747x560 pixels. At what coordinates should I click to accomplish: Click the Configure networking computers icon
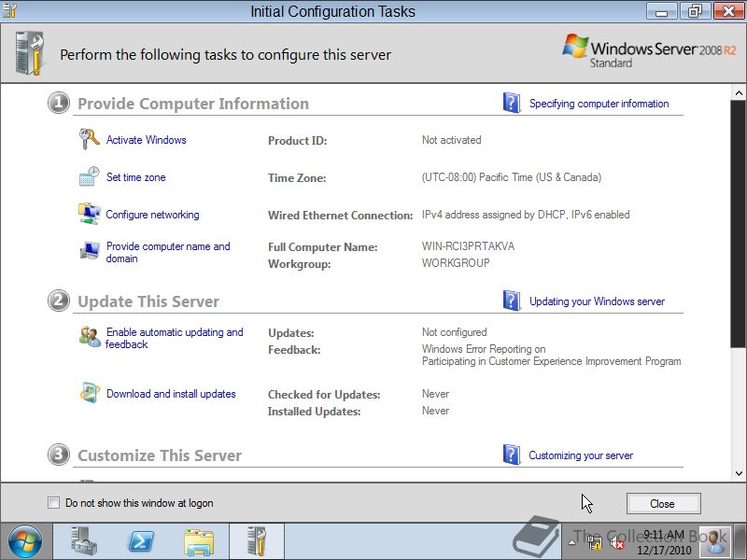coord(89,214)
